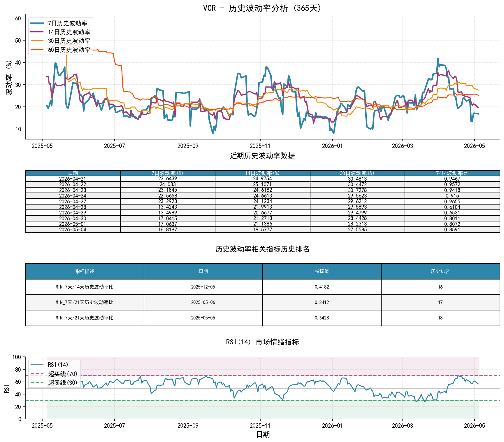The image size is (504, 442).
Task: Click the ranking date 2025-05-05
Action: 203,318
